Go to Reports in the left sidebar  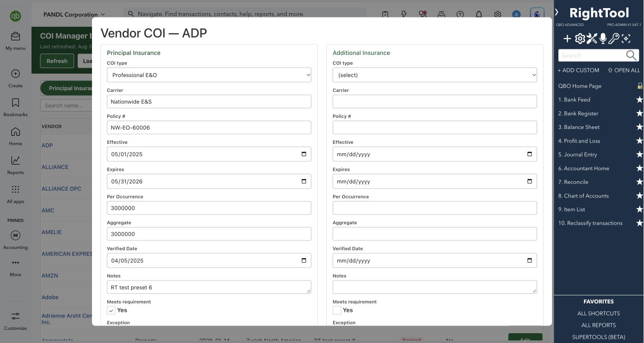[x=15, y=166]
